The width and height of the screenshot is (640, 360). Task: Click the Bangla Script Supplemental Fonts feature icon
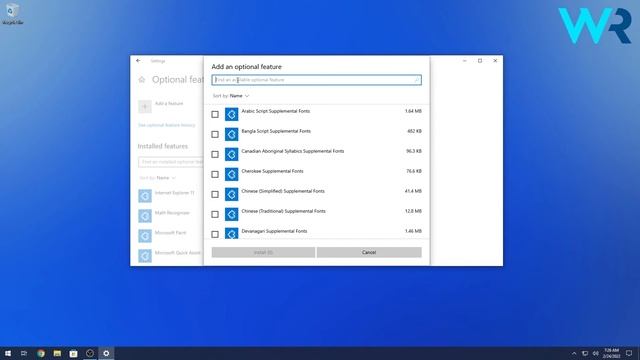pyautogui.click(x=231, y=134)
